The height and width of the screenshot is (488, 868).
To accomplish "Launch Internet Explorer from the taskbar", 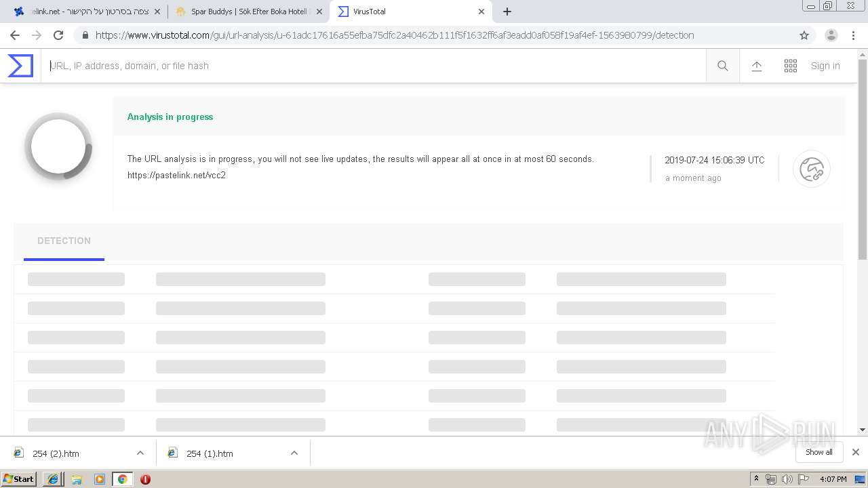I will pos(53,479).
